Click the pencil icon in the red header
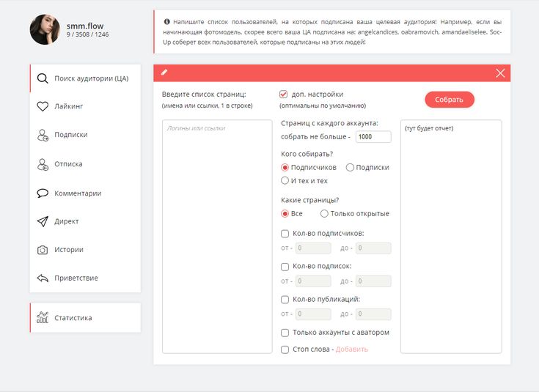 tap(164, 73)
